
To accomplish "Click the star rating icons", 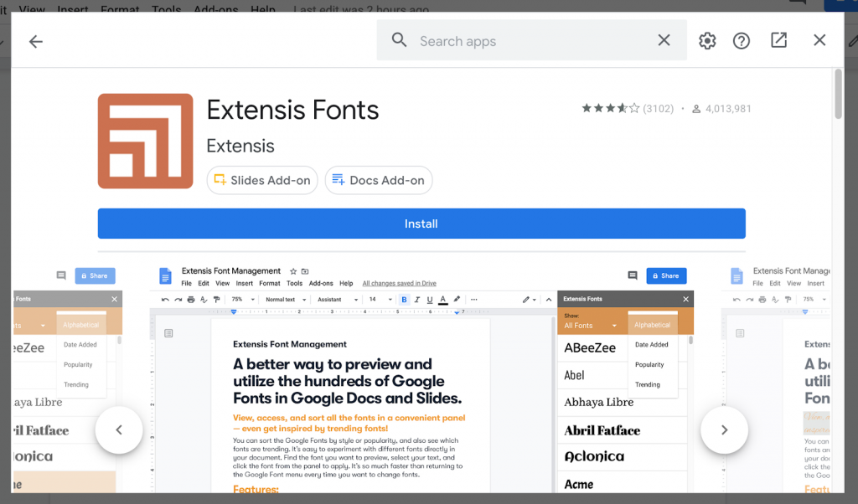I will tap(610, 108).
